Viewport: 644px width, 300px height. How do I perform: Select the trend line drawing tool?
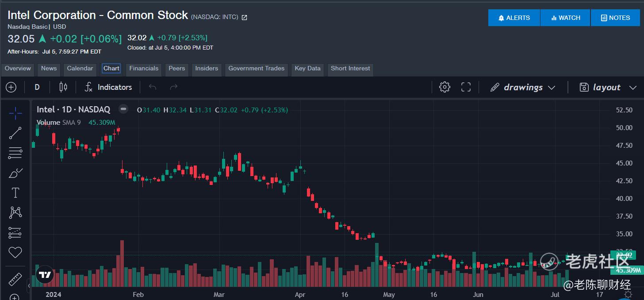click(x=15, y=133)
